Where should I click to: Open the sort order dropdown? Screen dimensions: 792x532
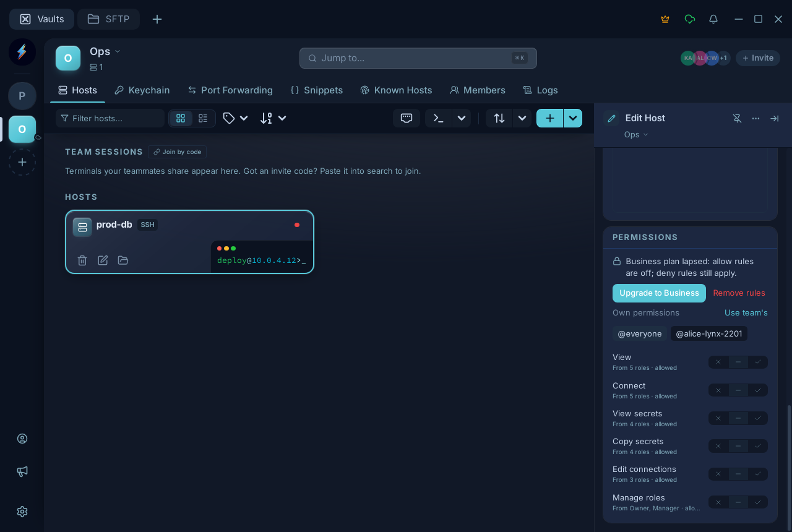coord(273,118)
